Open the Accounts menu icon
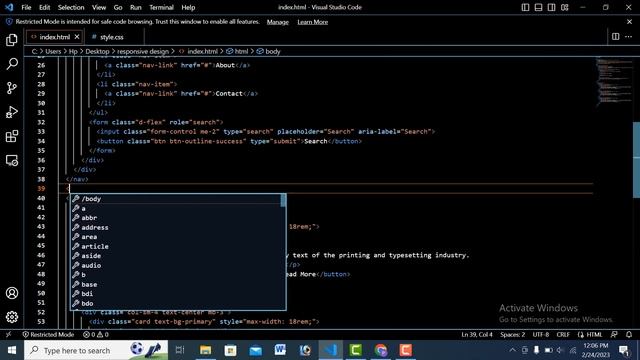 click(x=12, y=293)
